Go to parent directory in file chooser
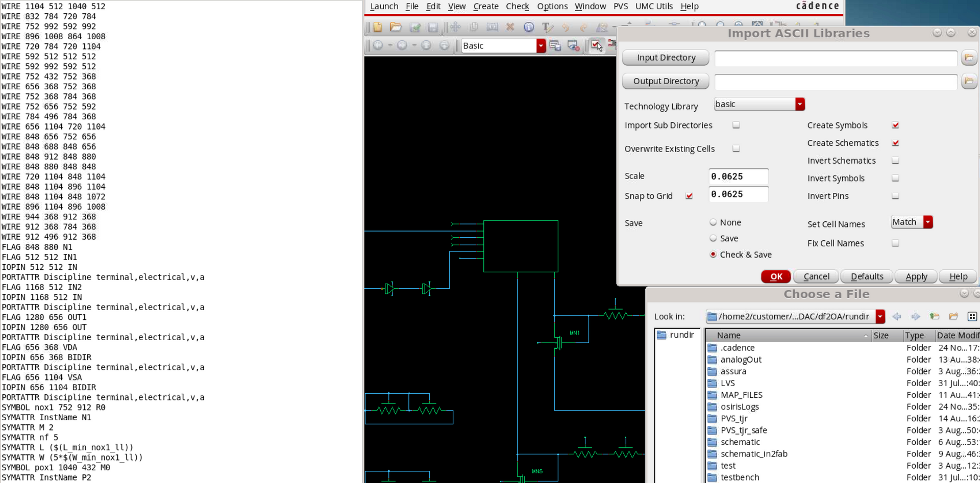This screenshot has width=980, height=483. point(935,317)
